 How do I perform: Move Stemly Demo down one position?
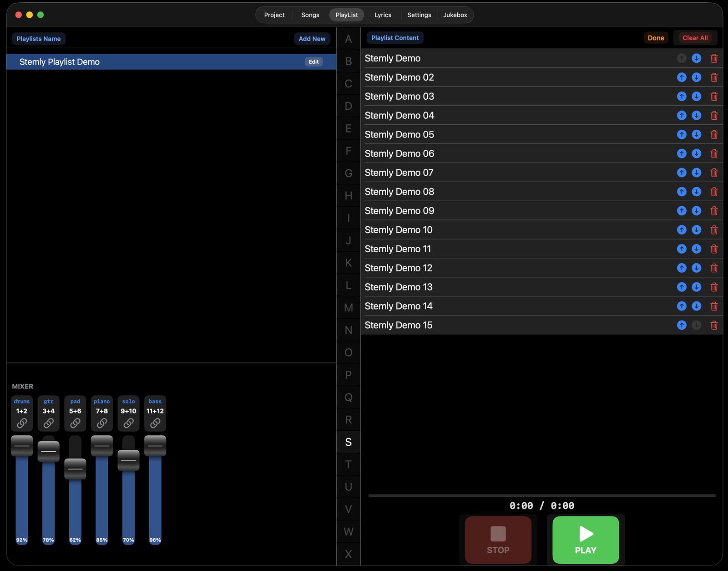tap(697, 58)
